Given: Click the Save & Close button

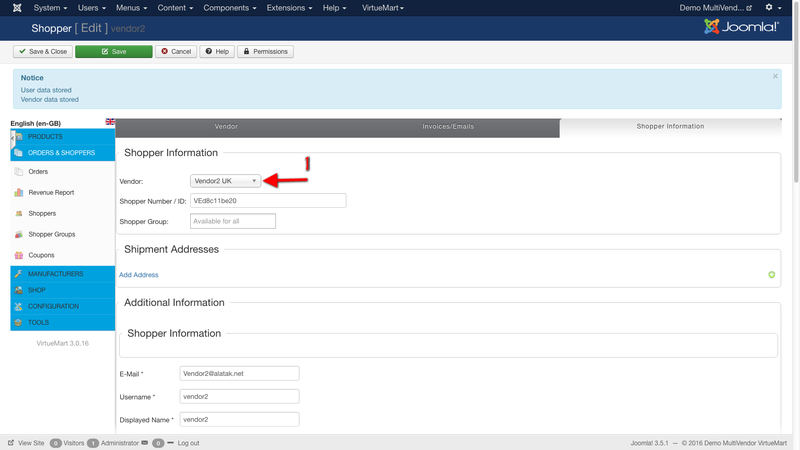Looking at the screenshot, I should click(43, 52).
